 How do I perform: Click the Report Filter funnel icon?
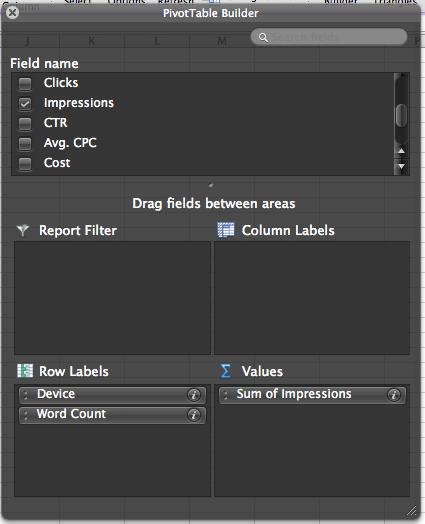tap(23, 230)
